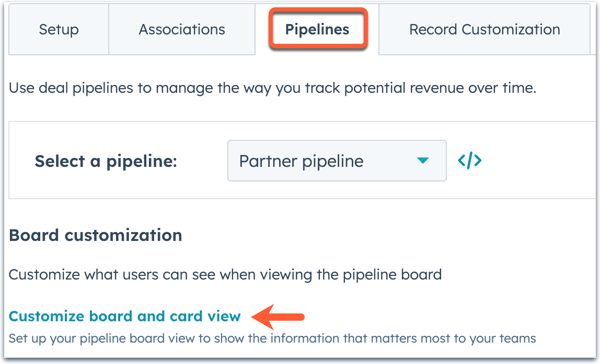Click the text about tracking potential revenue

tap(272, 88)
